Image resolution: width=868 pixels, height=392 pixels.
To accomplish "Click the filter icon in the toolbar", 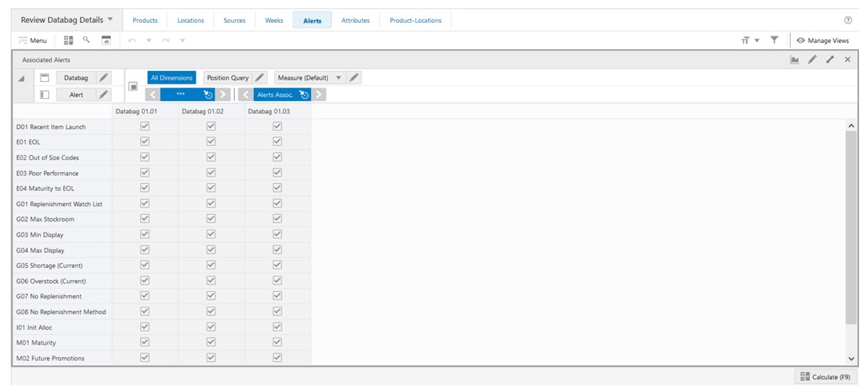I will coord(774,40).
